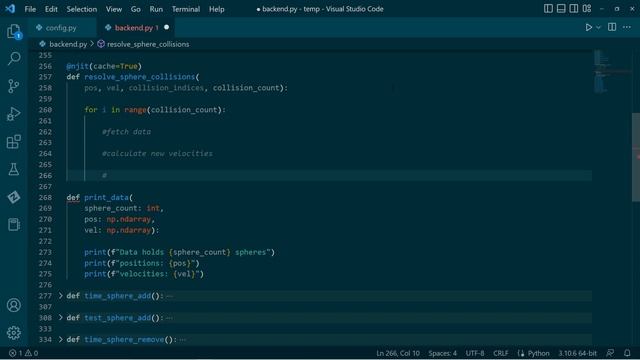Open the notebook icon in activity bar
Screen dimensions: 640x360
[14, 224]
